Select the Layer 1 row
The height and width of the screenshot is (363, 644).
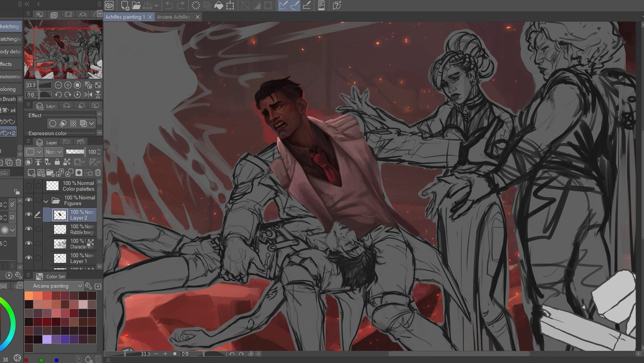tap(70, 258)
